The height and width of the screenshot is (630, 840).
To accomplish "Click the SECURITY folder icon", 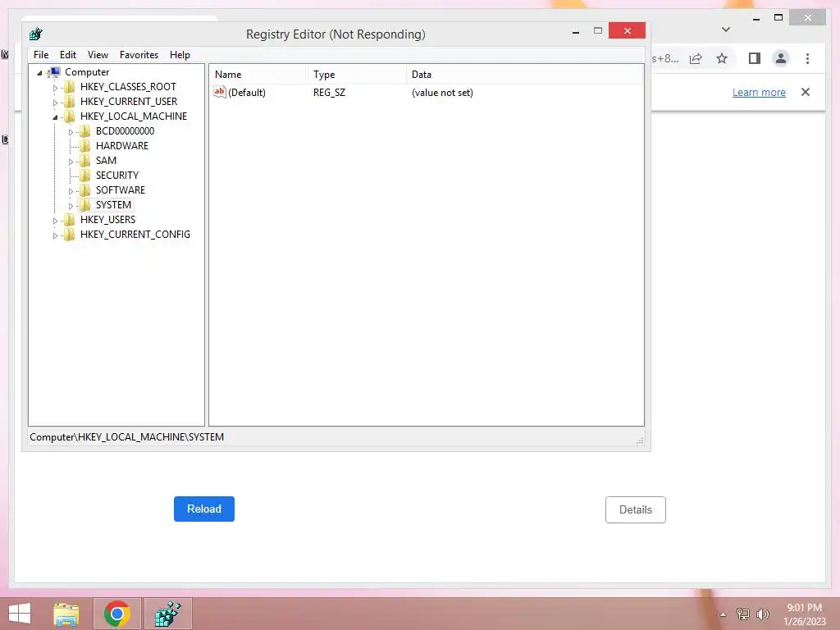I will pos(84,176).
